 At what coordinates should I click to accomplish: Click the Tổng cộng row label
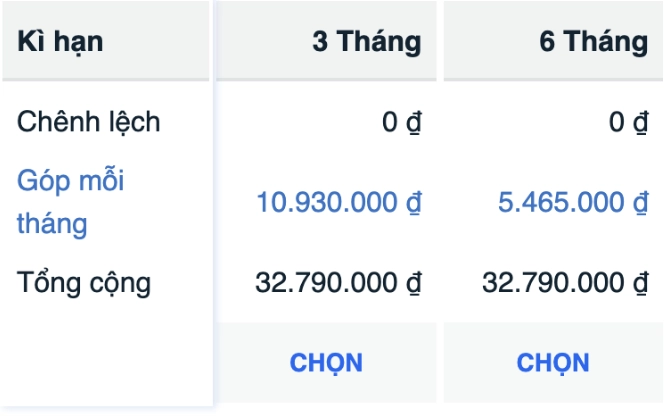coord(84,283)
